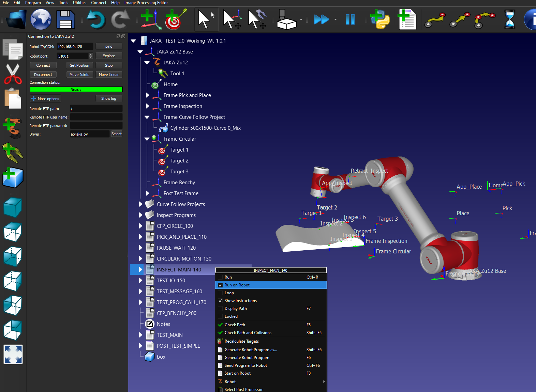This screenshot has width=536, height=392.
Task: Open the Utilities menu
Action: tap(79, 3)
